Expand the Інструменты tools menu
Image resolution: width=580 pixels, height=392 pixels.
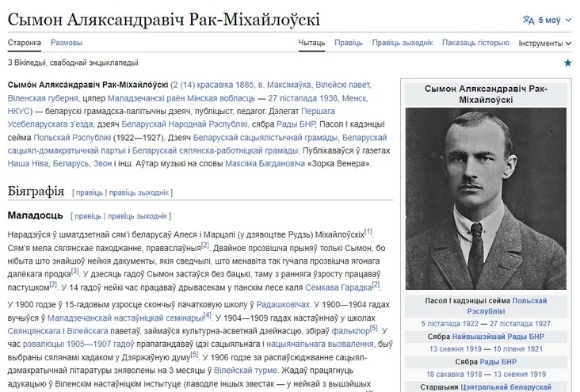point(544,43)
